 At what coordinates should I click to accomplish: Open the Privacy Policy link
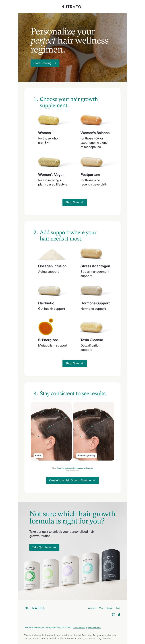pos(94,628)
